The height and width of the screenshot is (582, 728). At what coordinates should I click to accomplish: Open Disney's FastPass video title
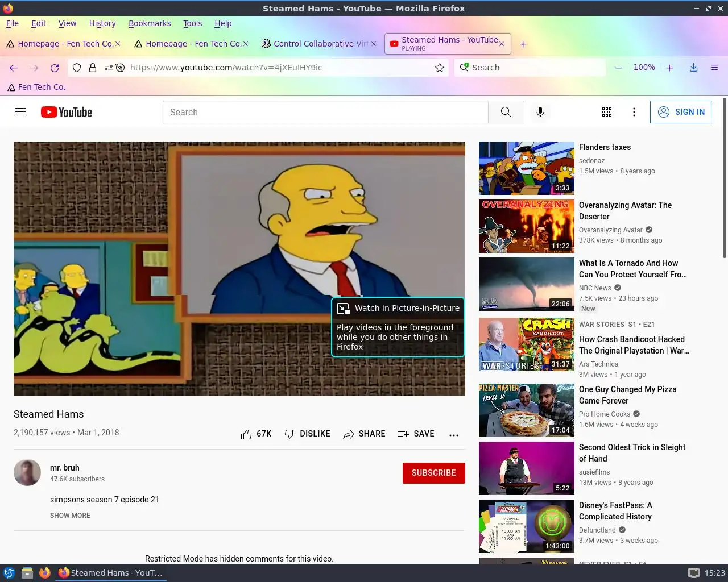(x=615, y=511)
